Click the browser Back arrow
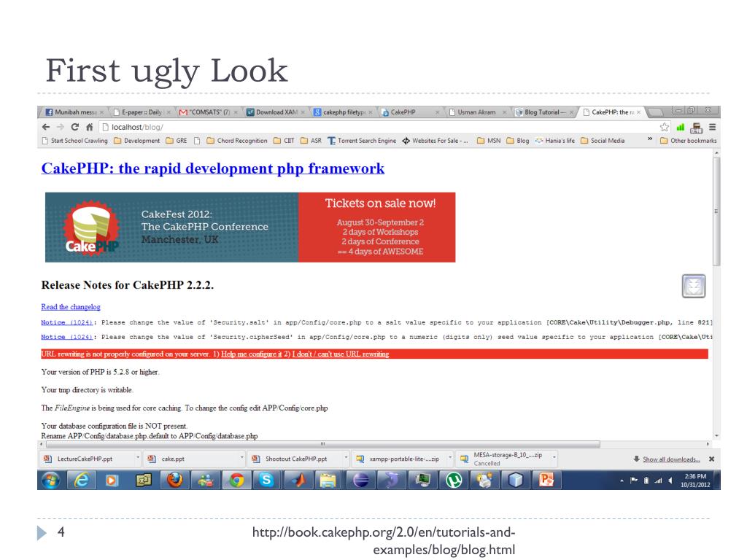 tap(46, 127)
